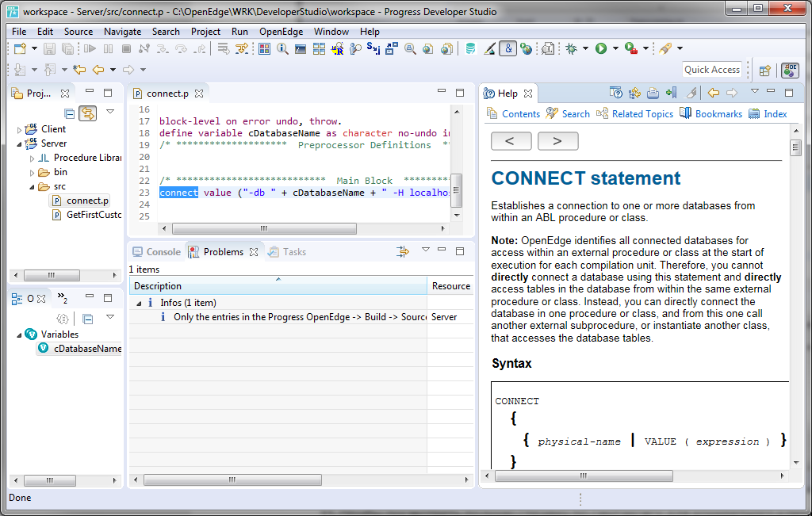Open Back navigation history dropdown
This screenshot has height=516, width=812.
coord(113,69)
